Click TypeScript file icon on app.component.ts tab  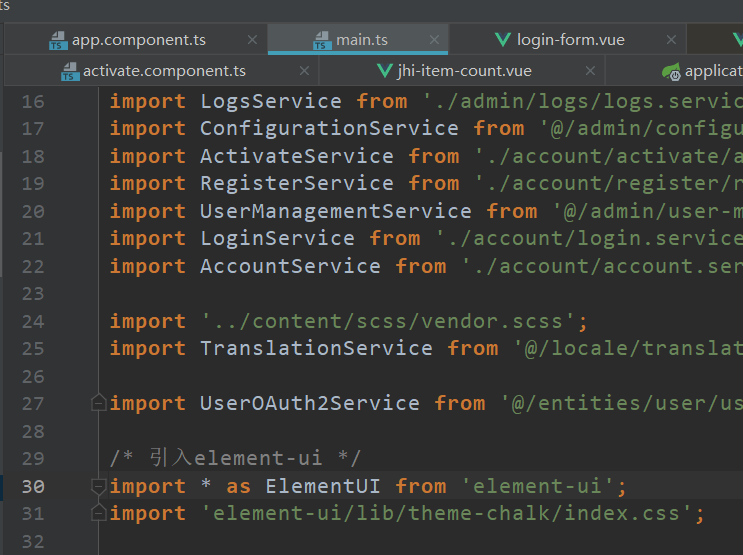click(x=58, y=41)
